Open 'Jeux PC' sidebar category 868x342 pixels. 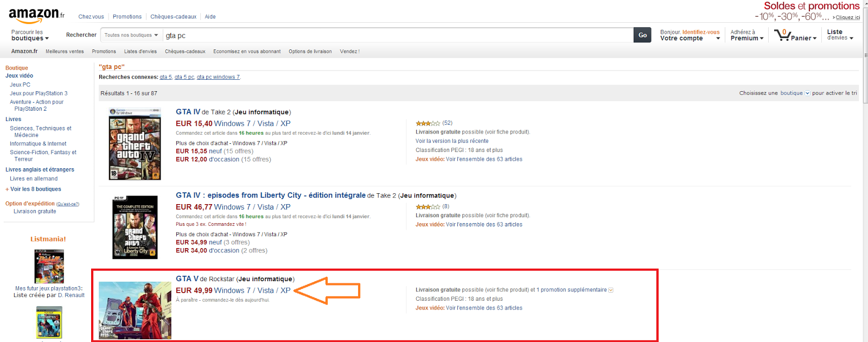coord(20,85)
